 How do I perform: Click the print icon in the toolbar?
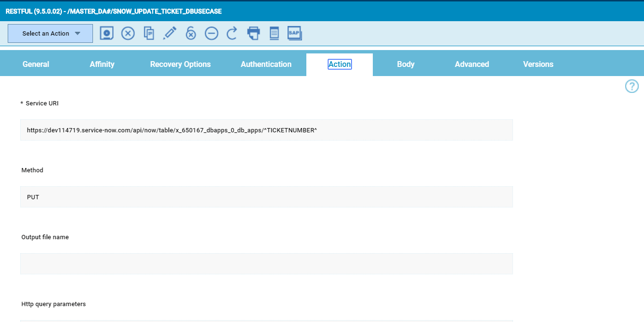click(253, 33)
